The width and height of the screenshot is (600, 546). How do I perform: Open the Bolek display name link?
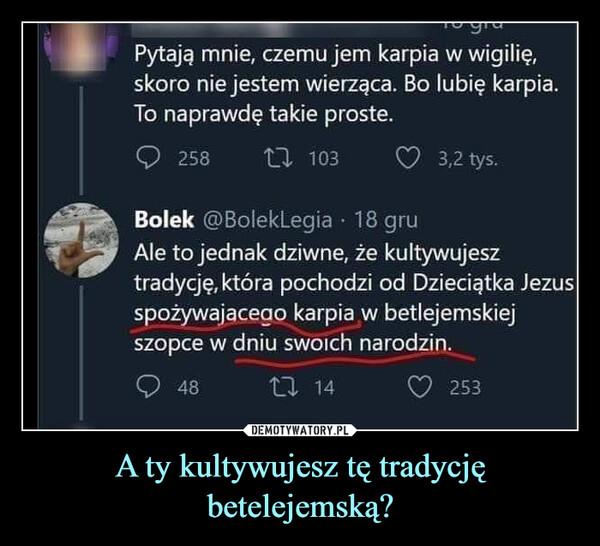pos(164,220)
